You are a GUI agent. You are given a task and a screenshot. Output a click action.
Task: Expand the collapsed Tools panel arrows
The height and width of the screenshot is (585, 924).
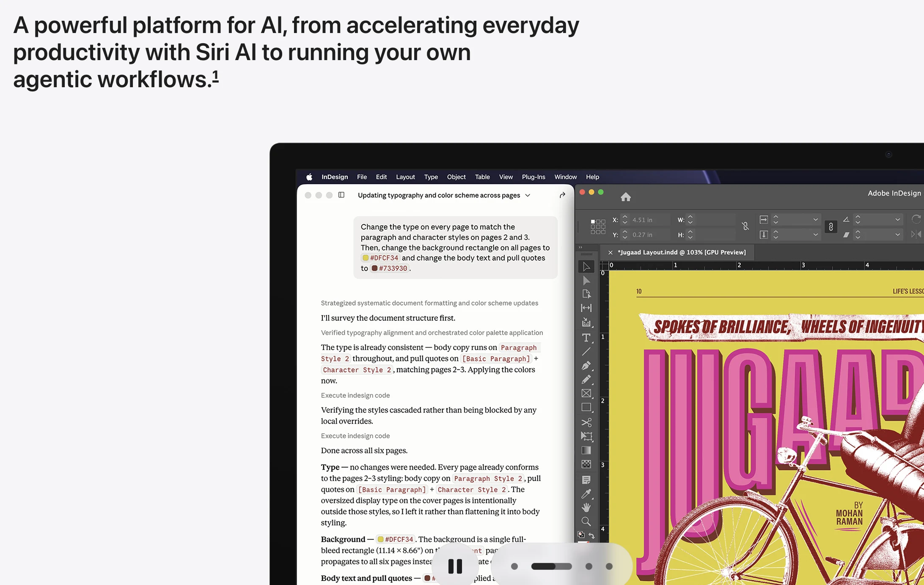click(581, 248)
